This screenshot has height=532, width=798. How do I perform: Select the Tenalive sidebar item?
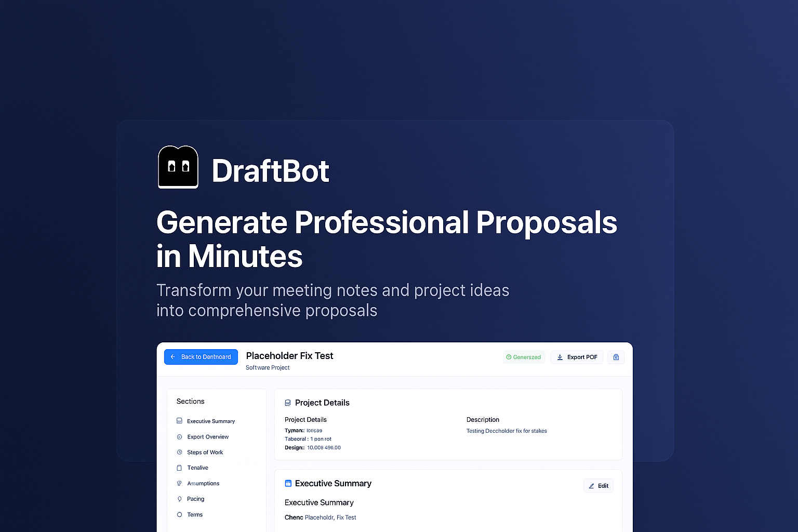point(197,468)
